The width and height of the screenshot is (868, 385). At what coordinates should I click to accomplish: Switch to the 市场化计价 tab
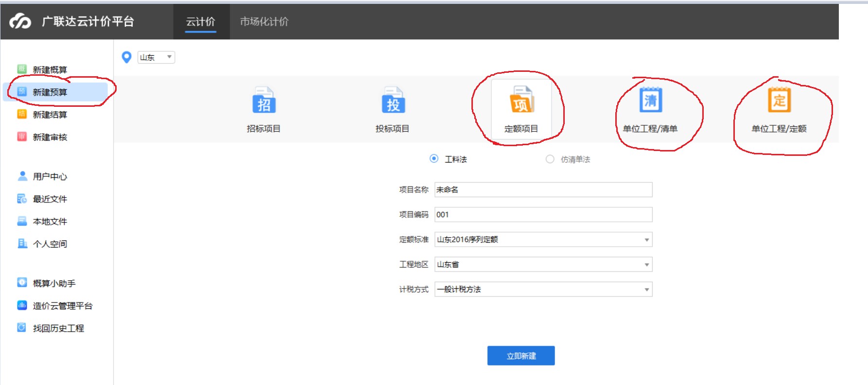(x=264, y=21)
